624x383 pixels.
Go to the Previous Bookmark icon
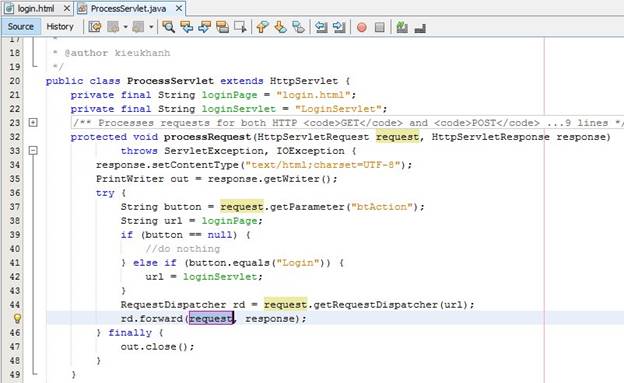[x=262, y=27]
